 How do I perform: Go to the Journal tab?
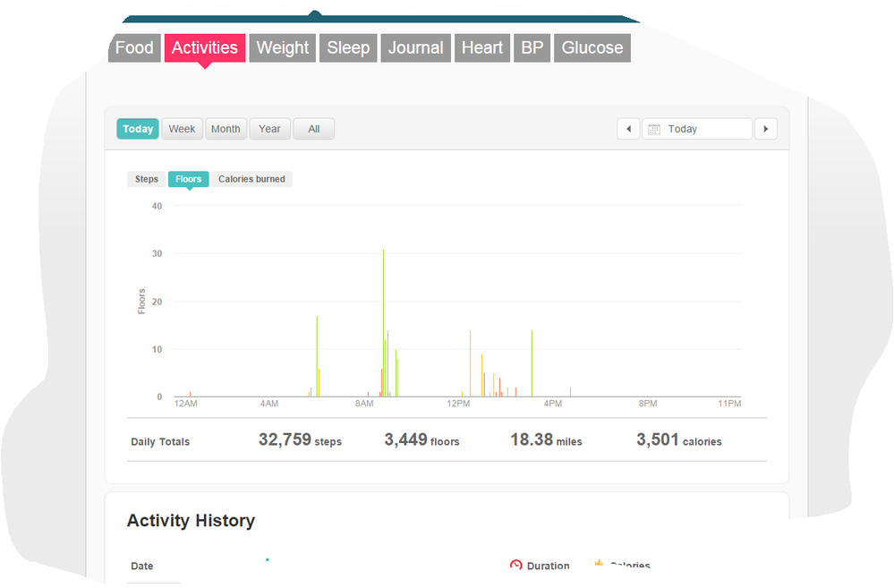tap(415, 48)
